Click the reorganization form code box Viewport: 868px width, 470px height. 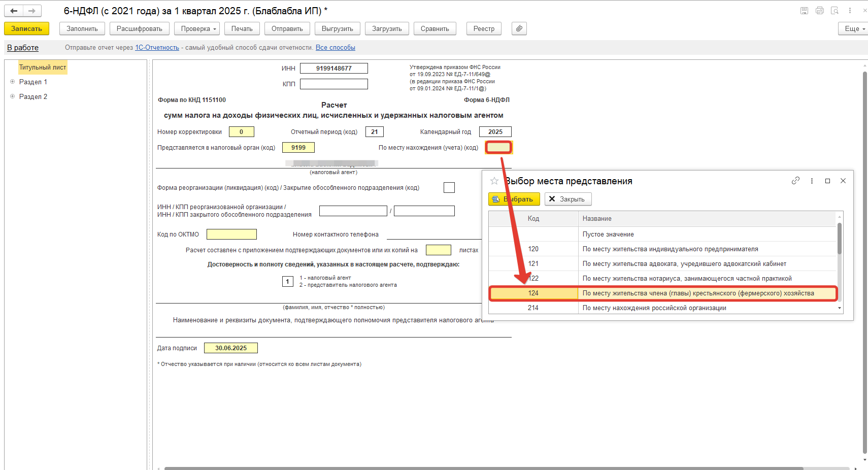[449, 188]
